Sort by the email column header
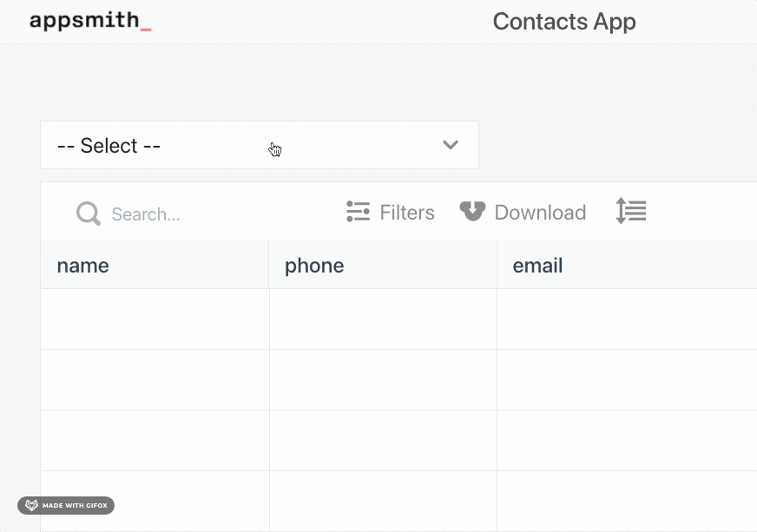Viewport: 757px width, 532px height. click(x=537, y=266)
